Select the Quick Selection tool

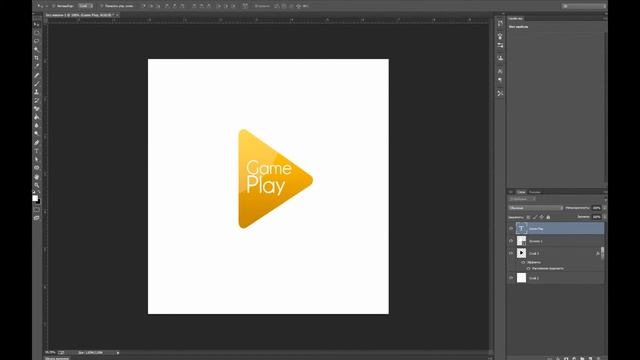[37, 49]
